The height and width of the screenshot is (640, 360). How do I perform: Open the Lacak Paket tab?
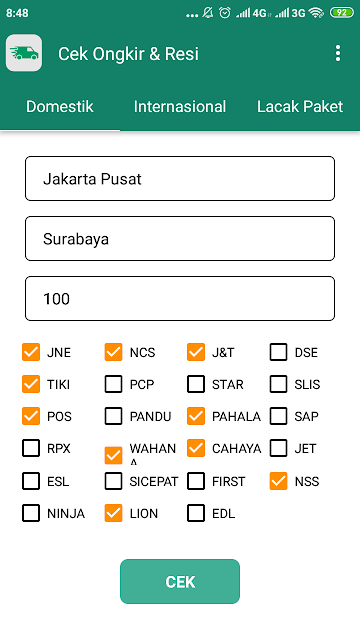tap(300, 107)
